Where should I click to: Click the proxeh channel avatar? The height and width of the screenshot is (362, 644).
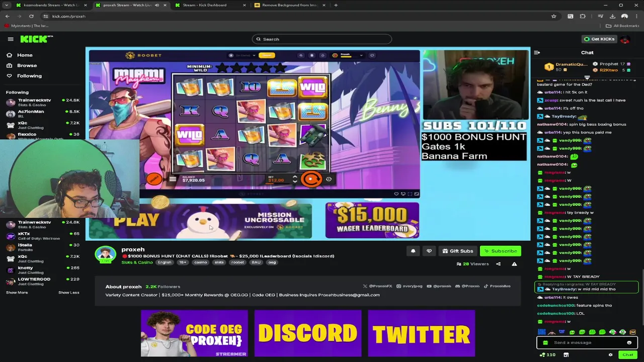click(105, 254)
